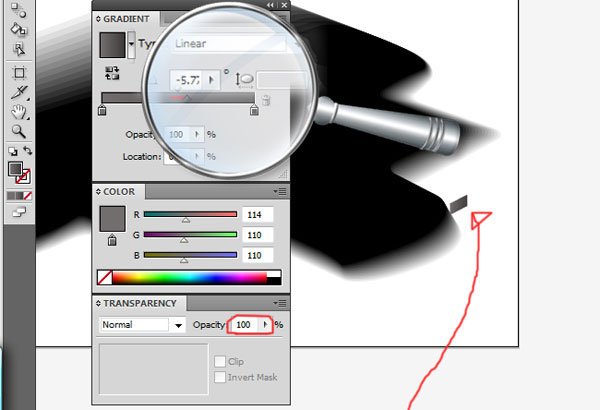600x410 pixels.
Task: Click the black swatch right of the spectrum
Action: (274, 281)
